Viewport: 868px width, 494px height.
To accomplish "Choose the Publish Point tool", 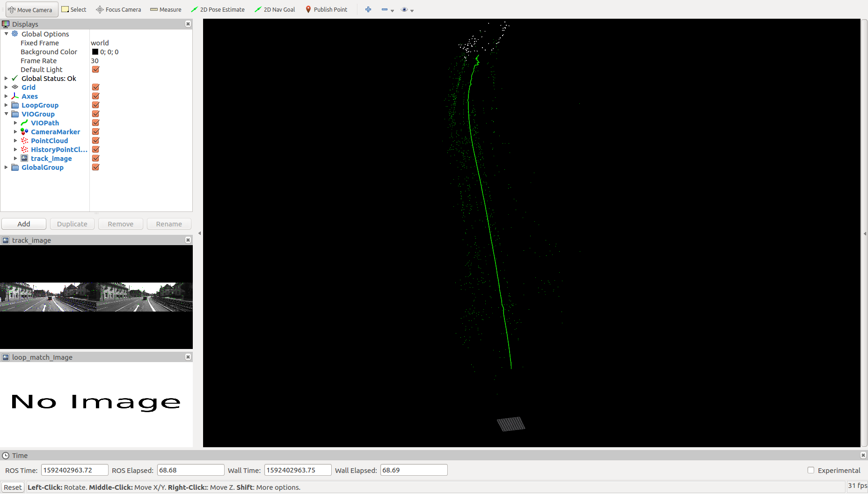I will tap(327, 9).
